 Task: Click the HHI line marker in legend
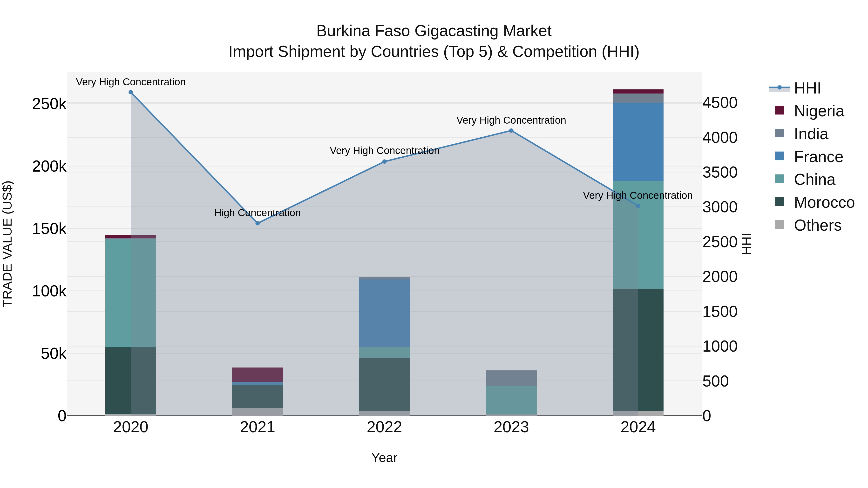[779, 87]
